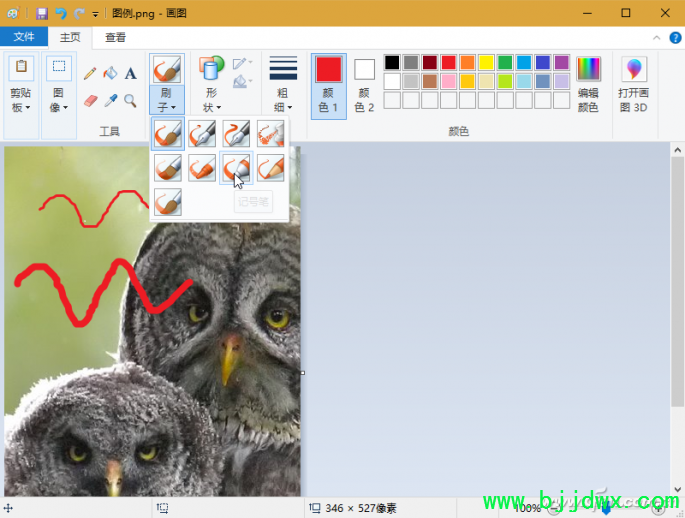Viewport: 685px width, 518px height.
Task: Pick the lime color swatch
Action: click(505, 81)
